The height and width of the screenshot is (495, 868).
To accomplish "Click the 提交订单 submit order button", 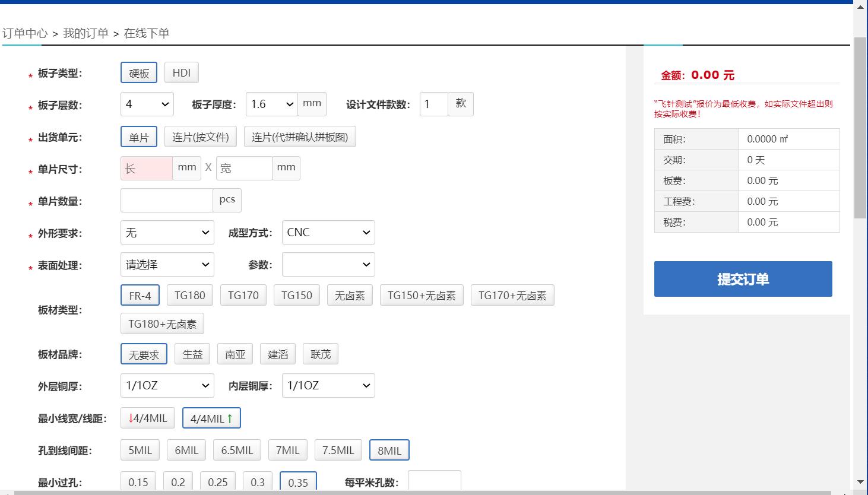I will [x=743, y=279].
